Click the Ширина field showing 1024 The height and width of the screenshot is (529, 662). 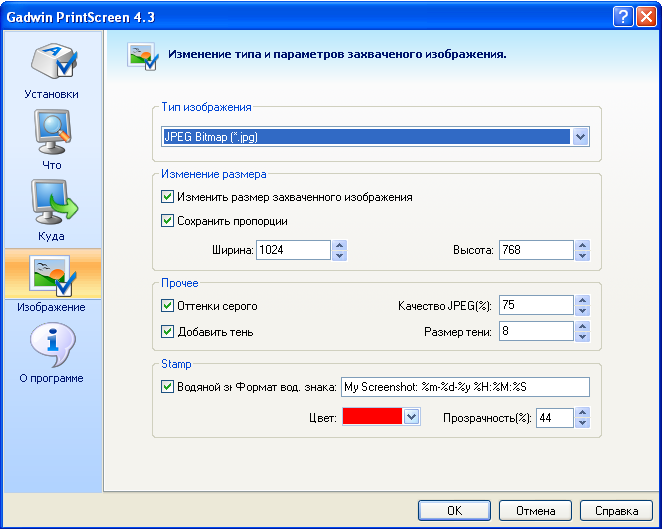coord(293,250)
